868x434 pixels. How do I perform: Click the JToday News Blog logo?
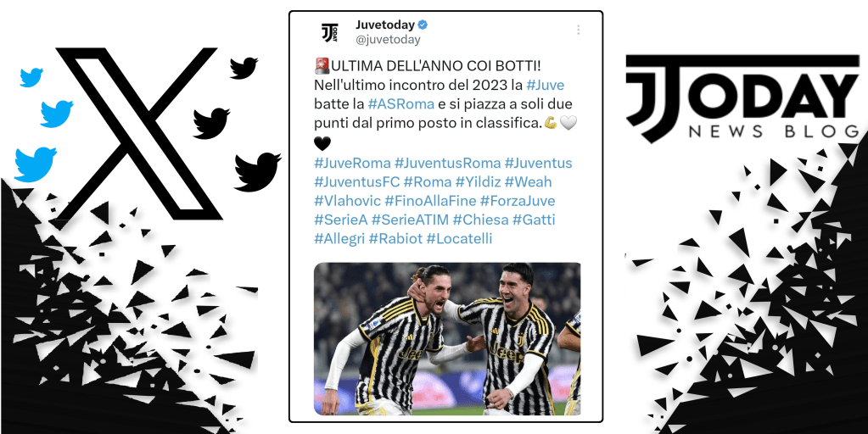[742, 98]
